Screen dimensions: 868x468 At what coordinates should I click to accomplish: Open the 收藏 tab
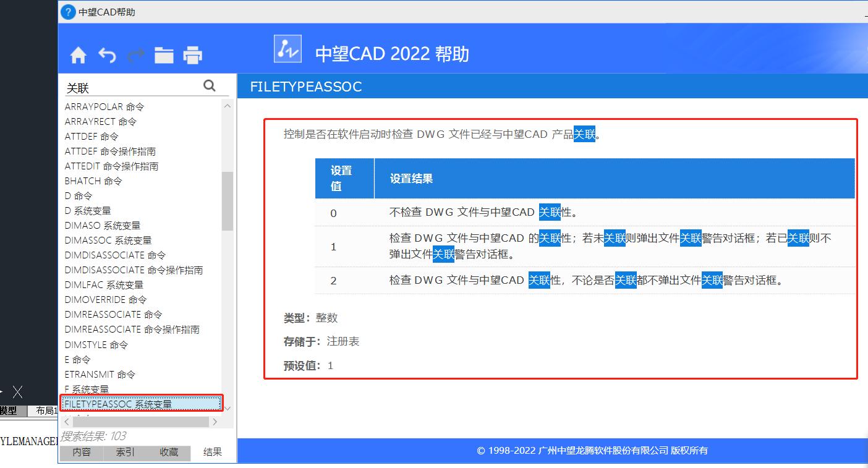coord(169,453)
